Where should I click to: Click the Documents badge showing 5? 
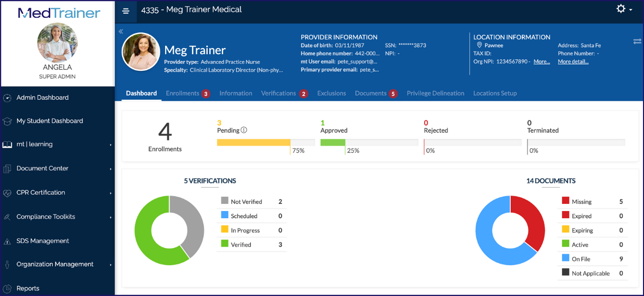pos(393,94)
